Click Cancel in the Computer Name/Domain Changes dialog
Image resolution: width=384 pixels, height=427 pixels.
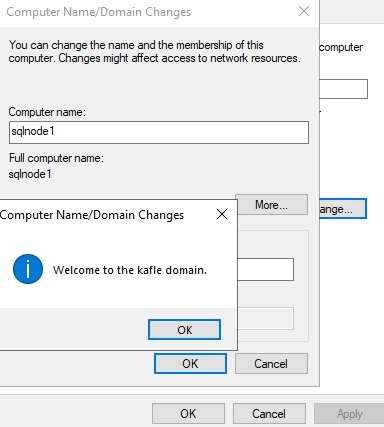(x=271, y=364)
